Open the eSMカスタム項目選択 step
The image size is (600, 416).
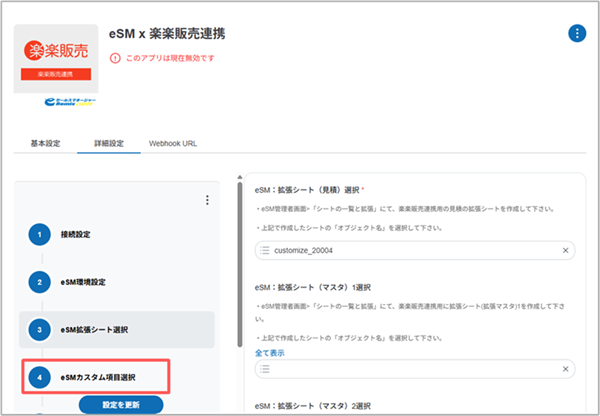pyautogui.click(x=98, y=377)
